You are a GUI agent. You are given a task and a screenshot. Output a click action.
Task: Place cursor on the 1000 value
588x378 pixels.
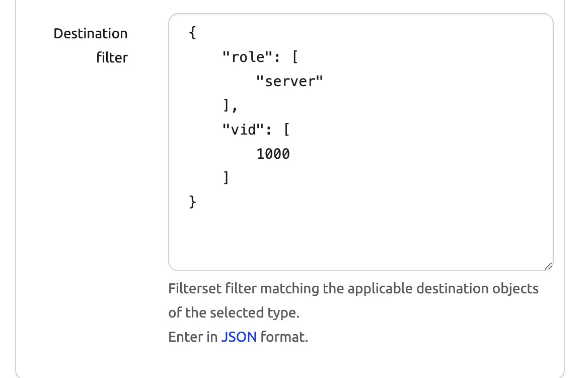tap(273, 154)
